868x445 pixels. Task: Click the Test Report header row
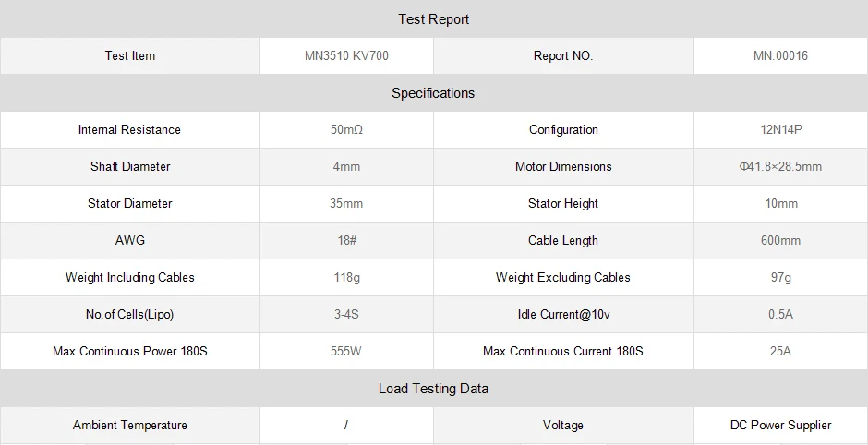(433, 19)
